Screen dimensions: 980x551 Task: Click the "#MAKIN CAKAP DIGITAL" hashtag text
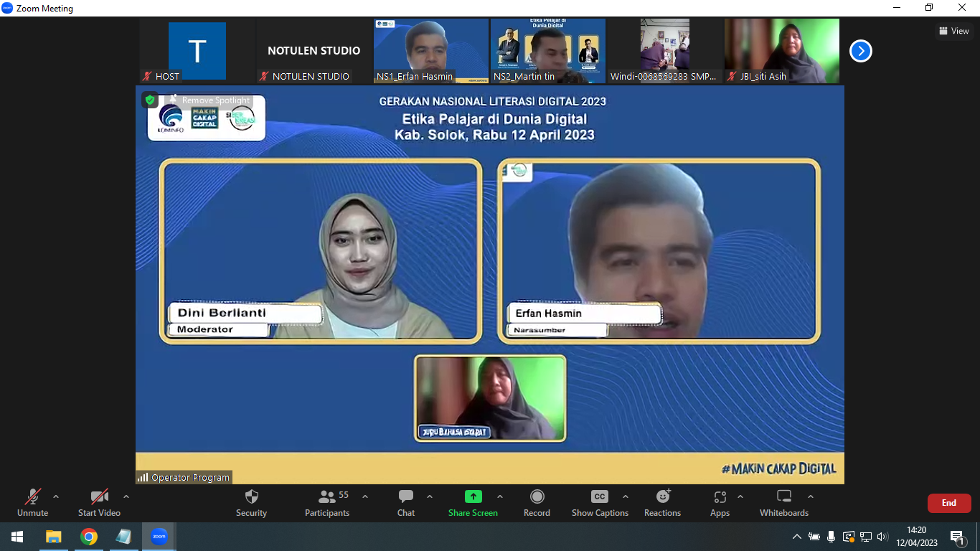pyautogui.click(x=778, y=468)
